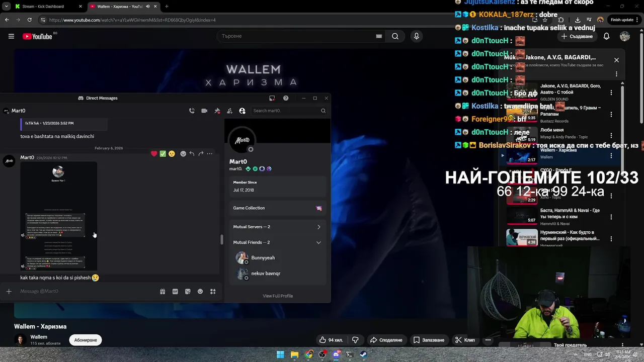The height and width of the screenshot is (362, 644).
Task: Click the Споделяне share button
Action: point(386,340)
